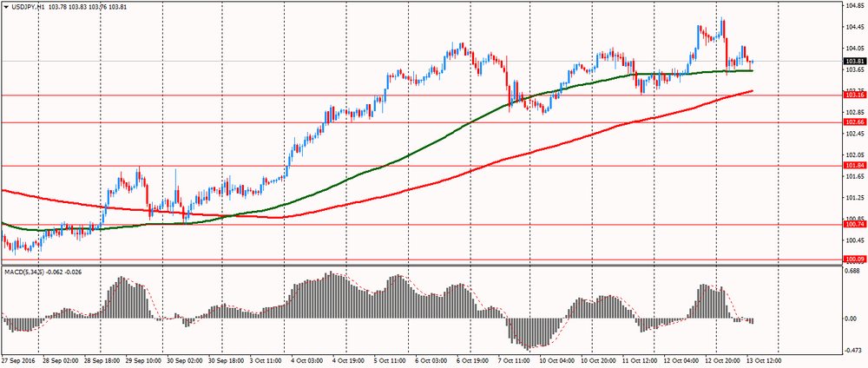The image size is (868, 368).
Task: Click the MACD(5,34,5) indicator label
Action: [x=23, y=272]
